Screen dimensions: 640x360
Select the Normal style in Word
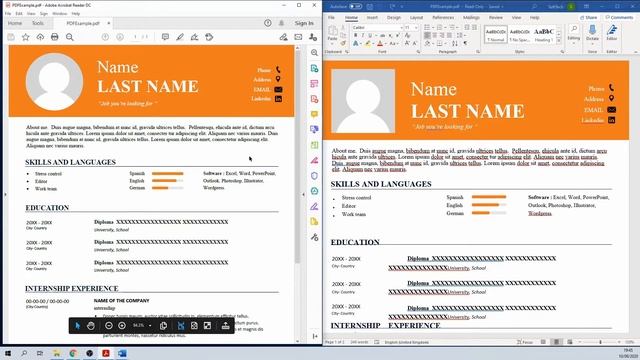496,34
